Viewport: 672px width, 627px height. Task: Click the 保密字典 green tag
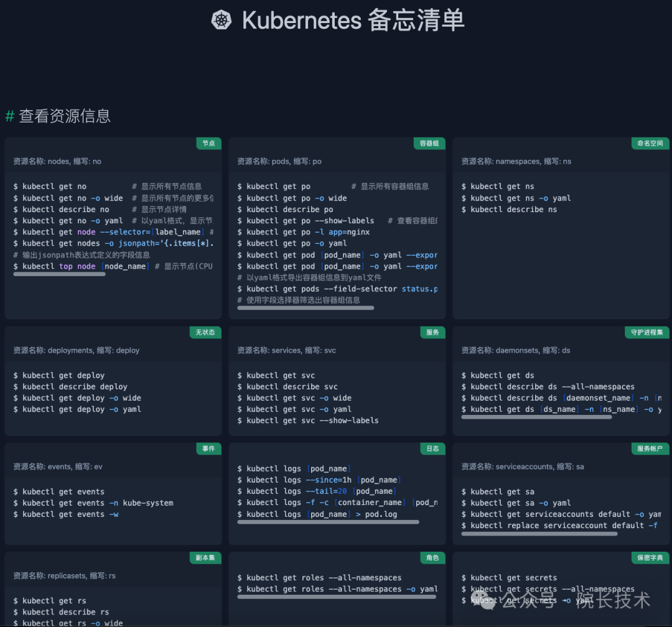click(650, 557)
